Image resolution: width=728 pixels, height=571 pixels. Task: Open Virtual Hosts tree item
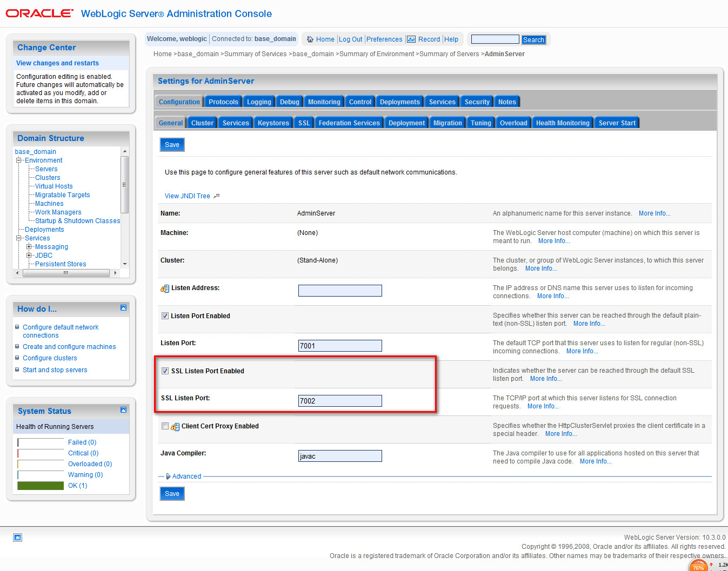(54, 186)
